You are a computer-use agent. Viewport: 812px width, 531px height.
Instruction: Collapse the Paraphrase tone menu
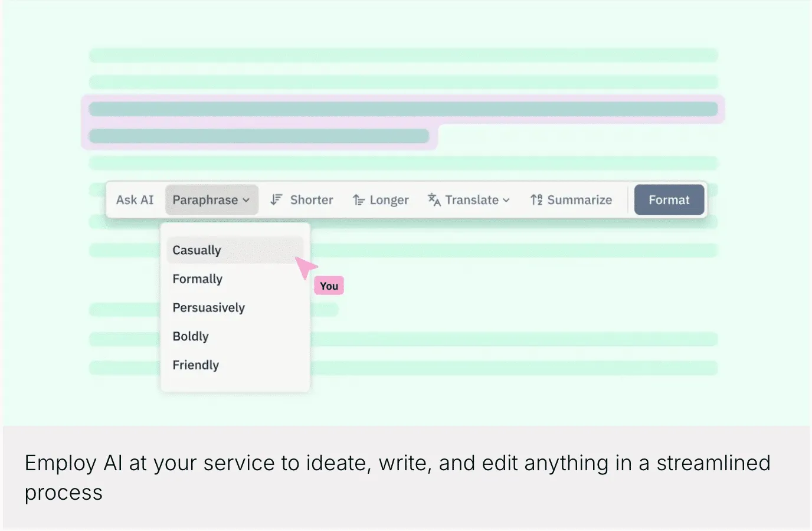246,199
